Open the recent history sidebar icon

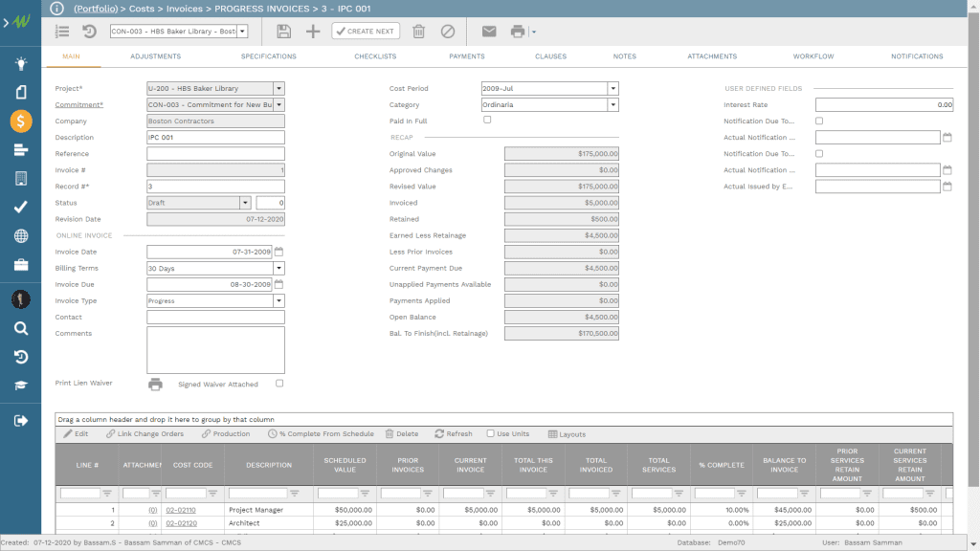(x=21, y=357)
